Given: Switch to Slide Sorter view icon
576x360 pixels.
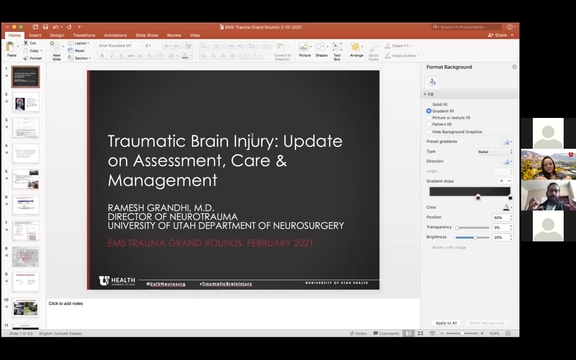Looking at the screenshot, I should [420, 333].
